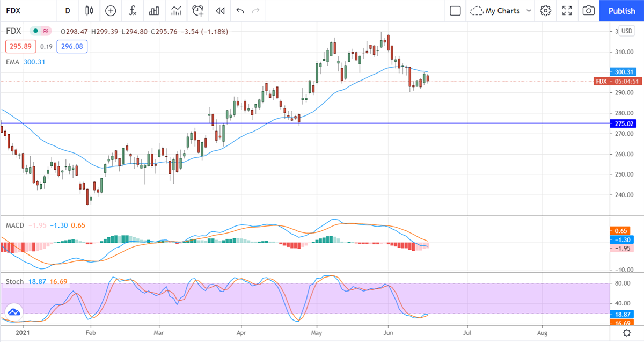Open the Financials bar-chart icon
This screenshot has width=644, height=342.
154,11
